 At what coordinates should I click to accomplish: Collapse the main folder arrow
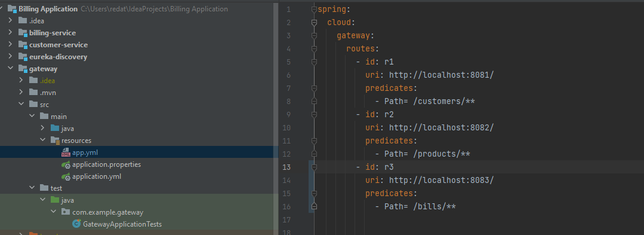[32, 117]
